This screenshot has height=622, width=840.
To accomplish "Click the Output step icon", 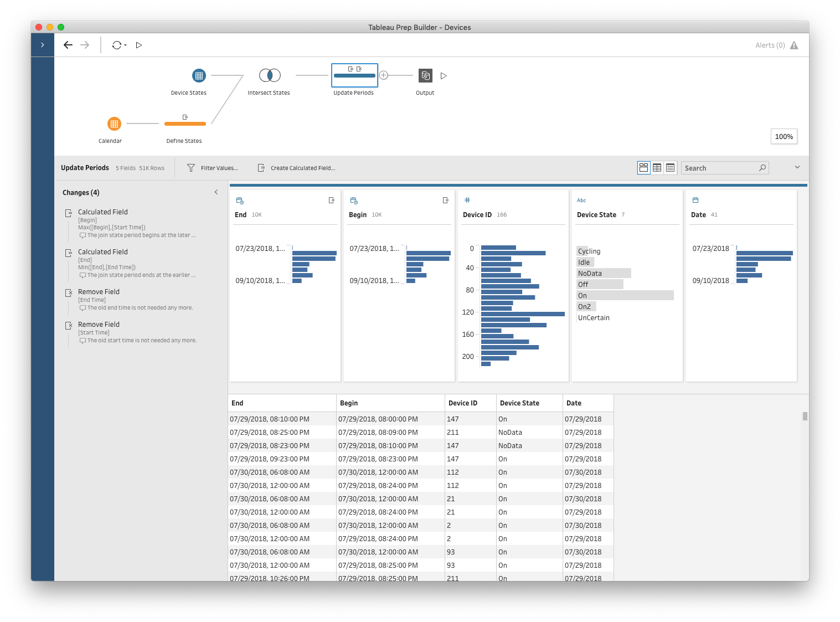I will (x=425, y=75).
